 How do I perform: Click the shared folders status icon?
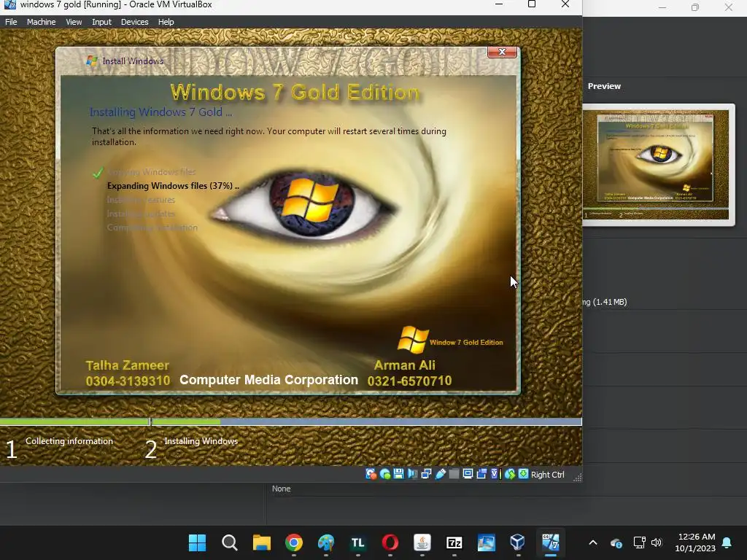[x=454, y=474]
